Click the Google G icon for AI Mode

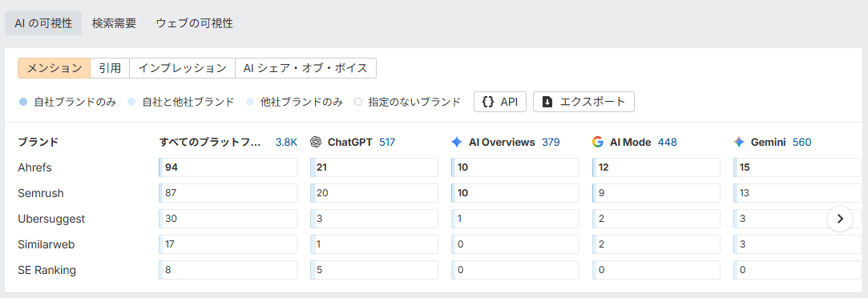[x=597, y=142]
